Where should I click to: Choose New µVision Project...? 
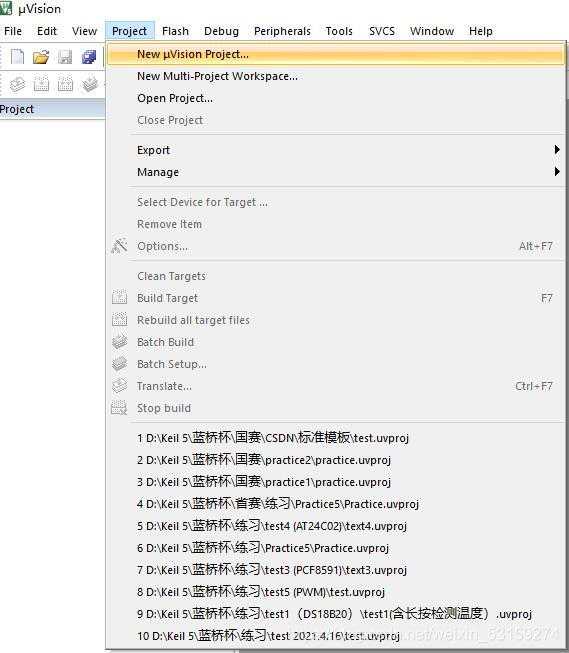[x=336, y=54]
